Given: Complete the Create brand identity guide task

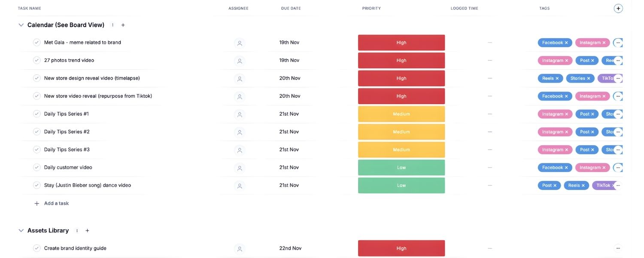Looking at the screenshot, I should tap(37, 248).
